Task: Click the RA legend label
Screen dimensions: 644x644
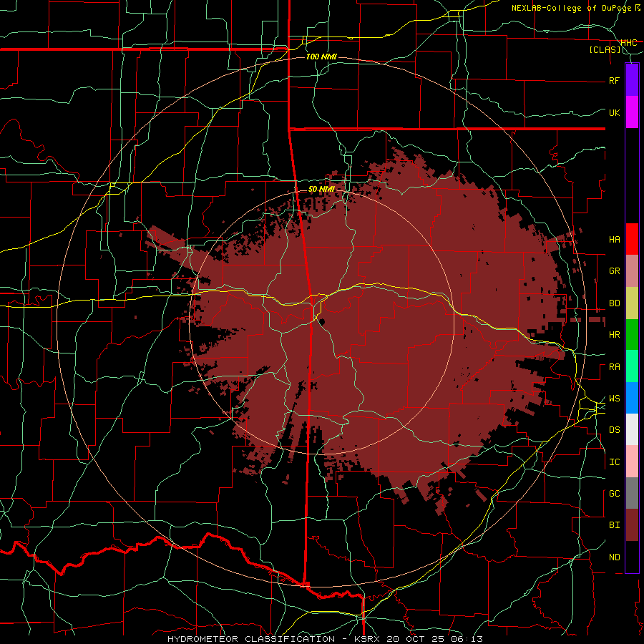Action: [614, 367]
